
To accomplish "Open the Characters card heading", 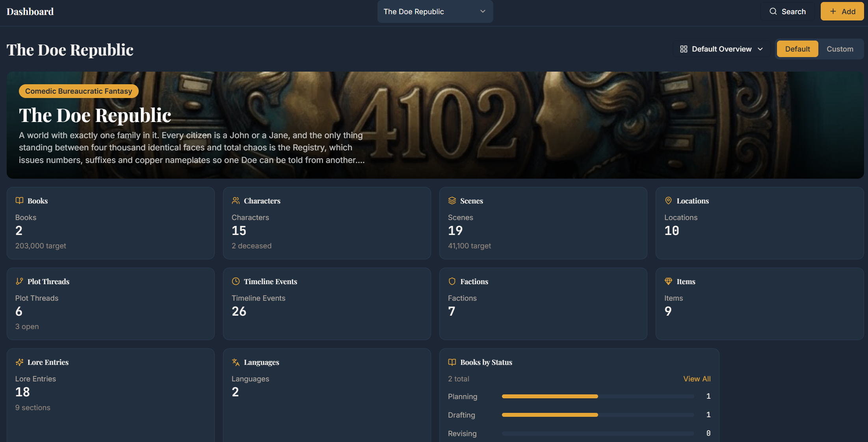I will pyautogui.click(x=262, y=201).
